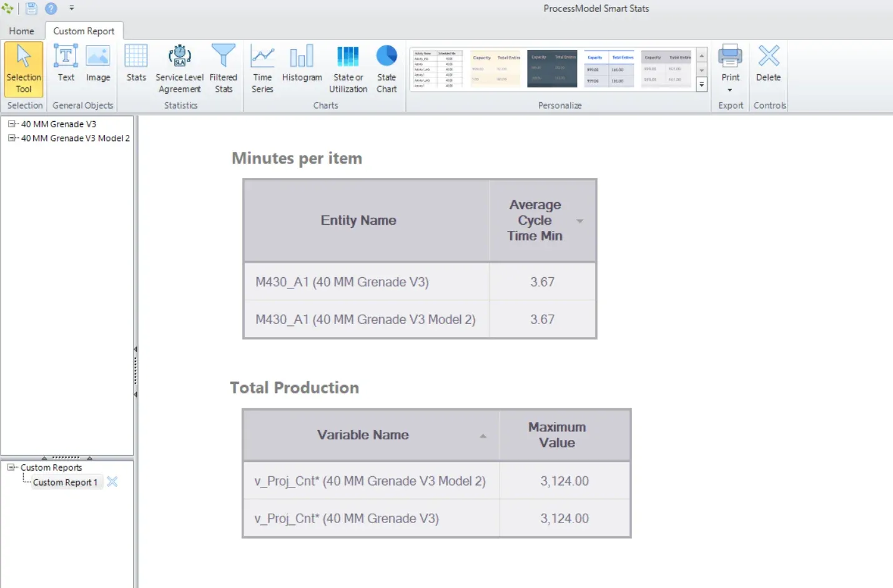Choose the blue-lined table style

point(609,69)
